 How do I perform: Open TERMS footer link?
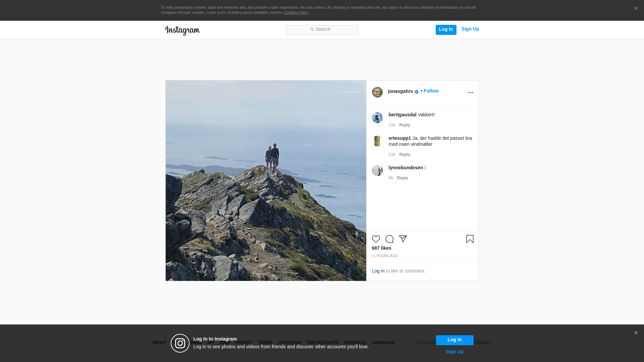click(x=265, y=343)
